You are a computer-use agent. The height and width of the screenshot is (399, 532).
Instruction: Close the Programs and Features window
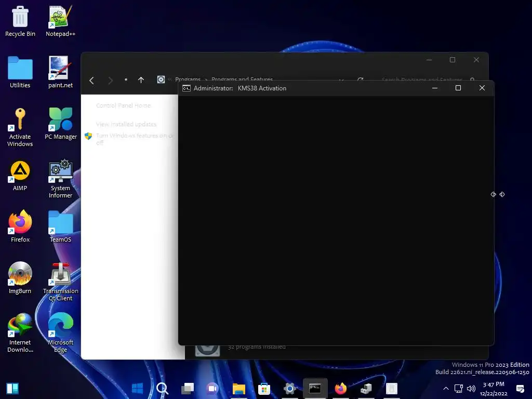click(x=476, y=60)
